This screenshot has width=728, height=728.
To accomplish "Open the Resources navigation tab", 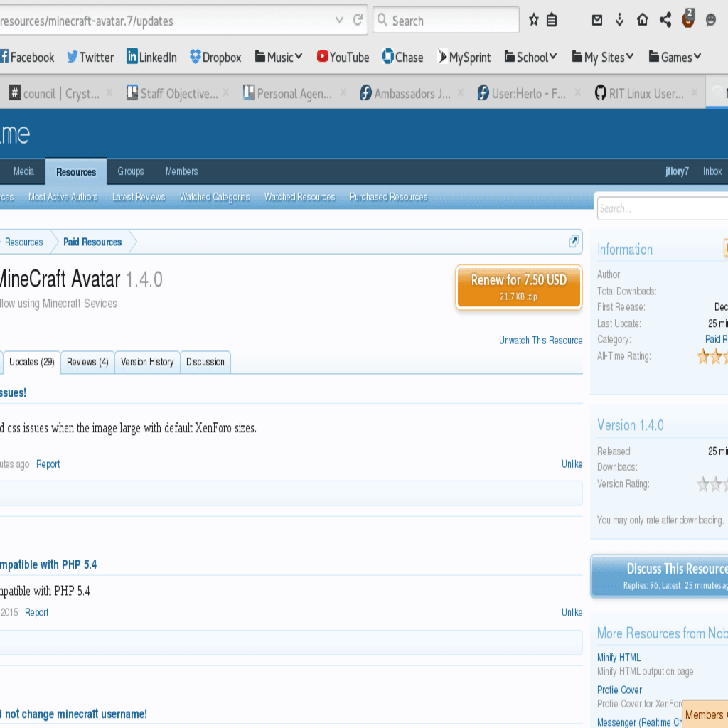I will point(76,172).
